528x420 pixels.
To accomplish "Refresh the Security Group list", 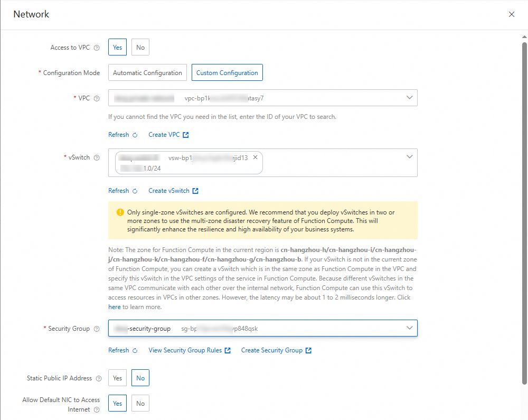I will (118, 350).
